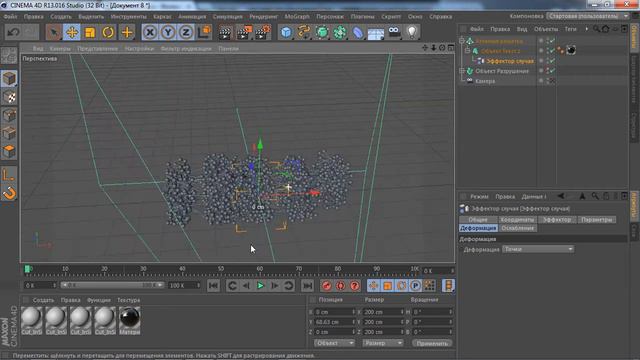Viewport: 640px width, 360px height.
Task: Add a floor or environment object
Action: pos(376,33)
